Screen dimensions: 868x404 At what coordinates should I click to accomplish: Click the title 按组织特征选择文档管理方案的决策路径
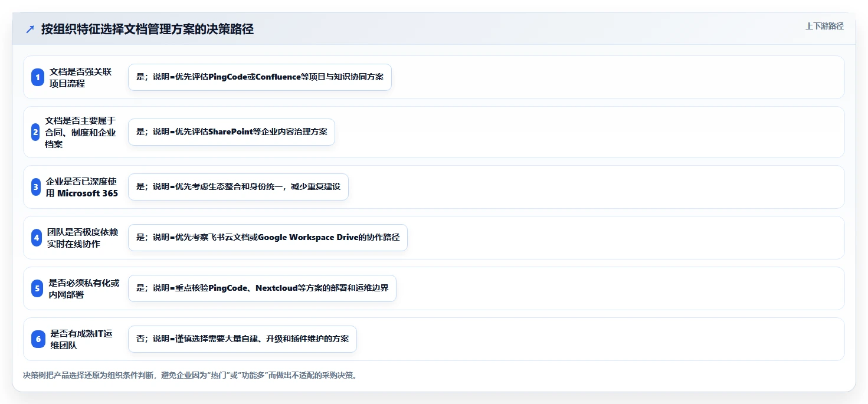click(x=148, y=29)
